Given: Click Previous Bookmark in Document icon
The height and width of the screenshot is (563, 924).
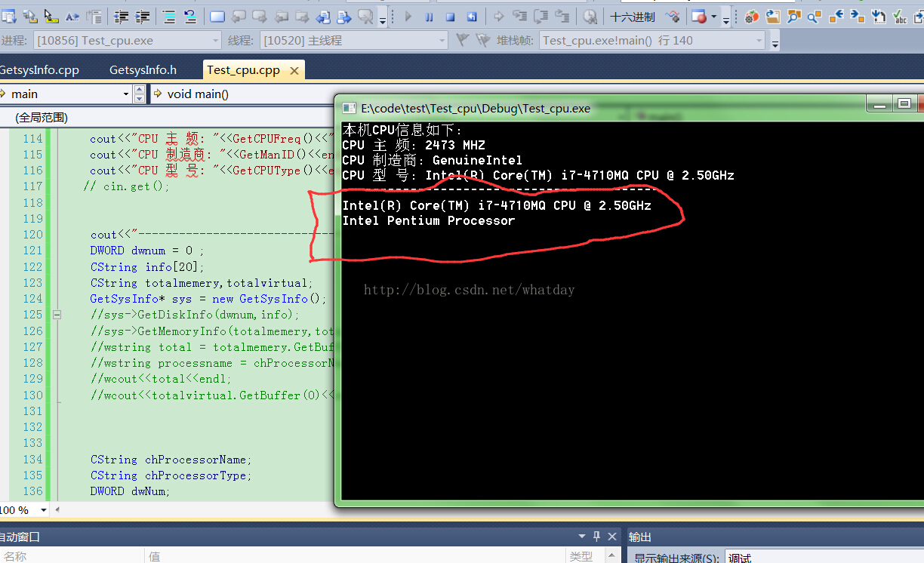Looking at the screenshot, I should [x=323, y=17].
